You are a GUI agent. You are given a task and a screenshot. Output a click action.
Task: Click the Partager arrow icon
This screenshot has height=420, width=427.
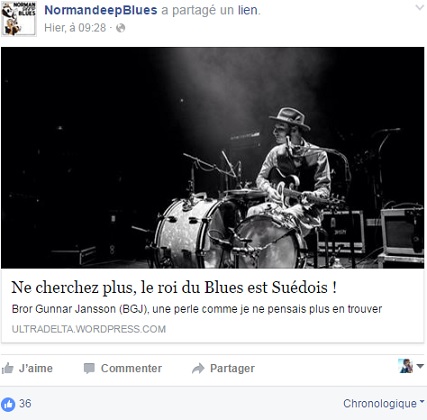click(x=198, y=368)
